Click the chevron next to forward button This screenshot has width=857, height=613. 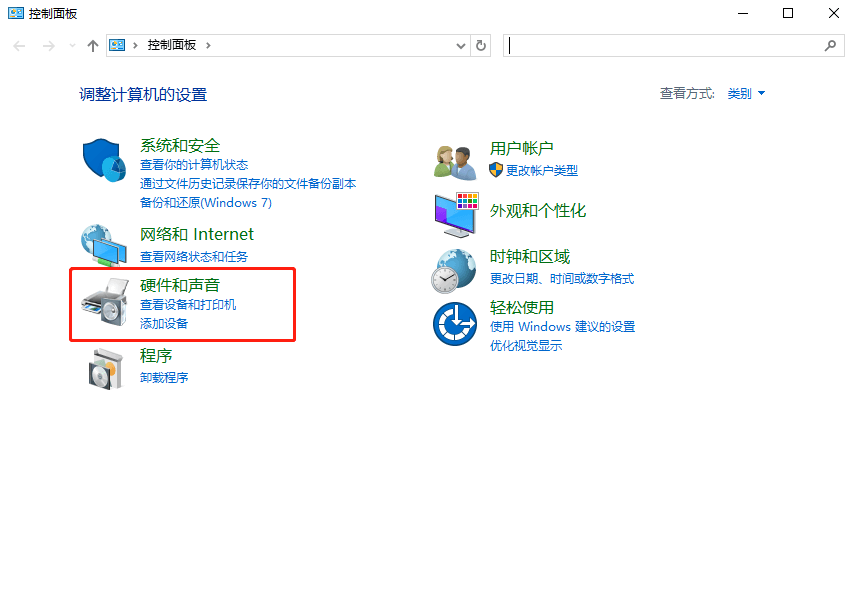click(71, 45)
